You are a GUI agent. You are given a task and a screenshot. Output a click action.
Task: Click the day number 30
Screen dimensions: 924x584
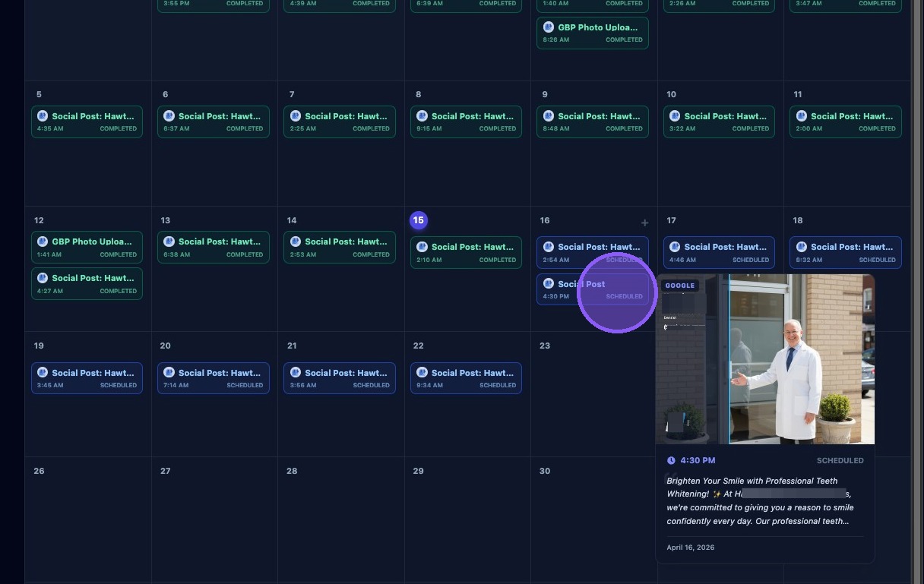click(545, 471)
